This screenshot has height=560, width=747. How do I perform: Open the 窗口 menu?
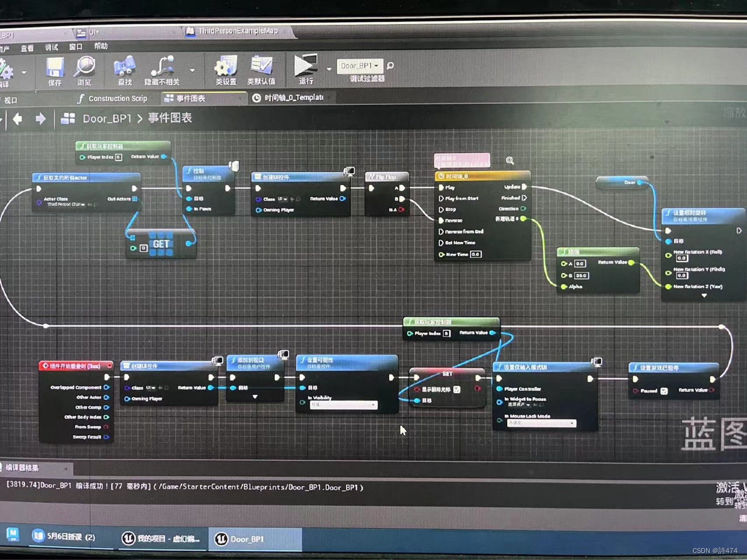pos(76,47)
